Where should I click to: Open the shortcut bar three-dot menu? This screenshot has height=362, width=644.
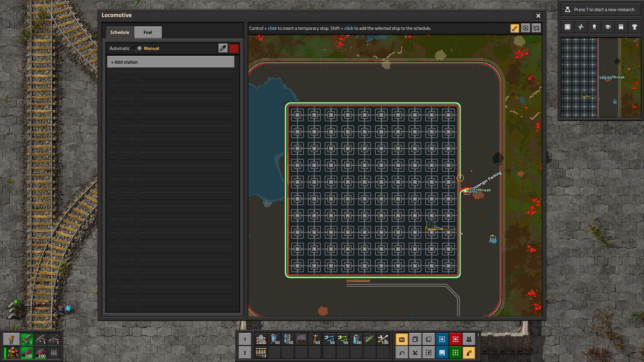478,335
